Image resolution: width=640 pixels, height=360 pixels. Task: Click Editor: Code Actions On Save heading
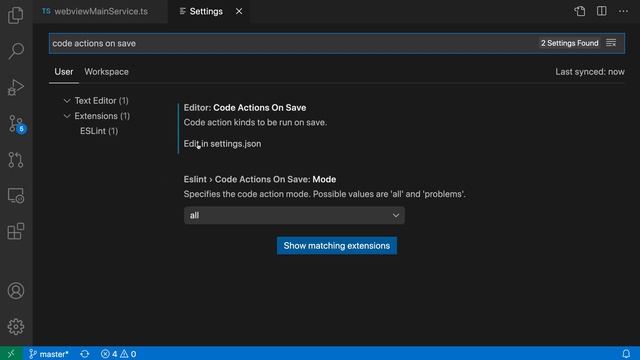[x=245, y=108]
